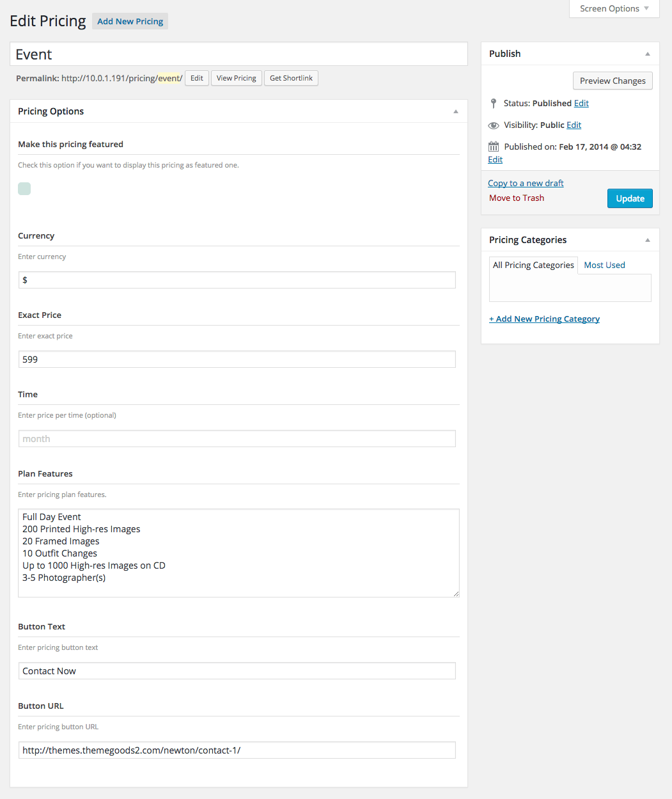Collapse the Pricing Categories panel
This screenshot has width=672, height=799.
tap(647, 240)
